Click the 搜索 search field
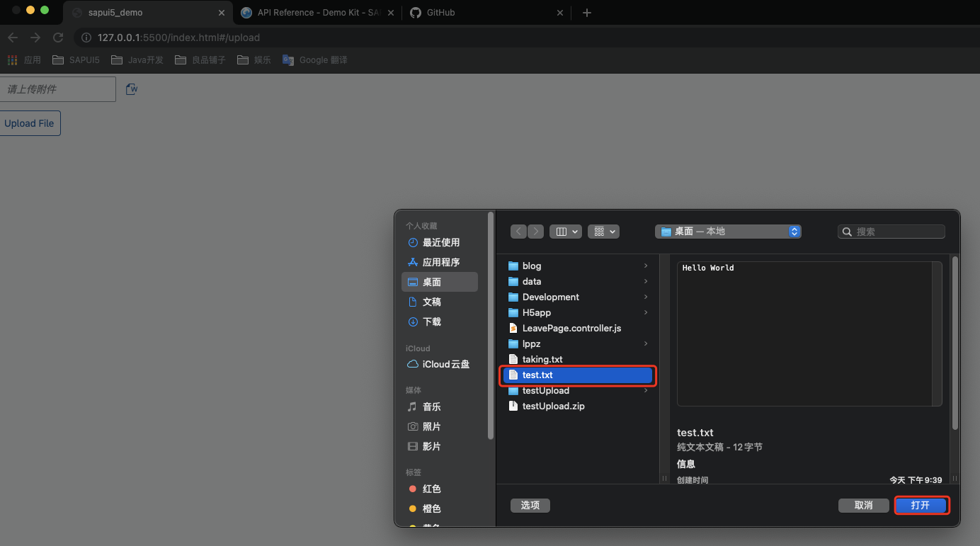 click(x=891, y=232)
